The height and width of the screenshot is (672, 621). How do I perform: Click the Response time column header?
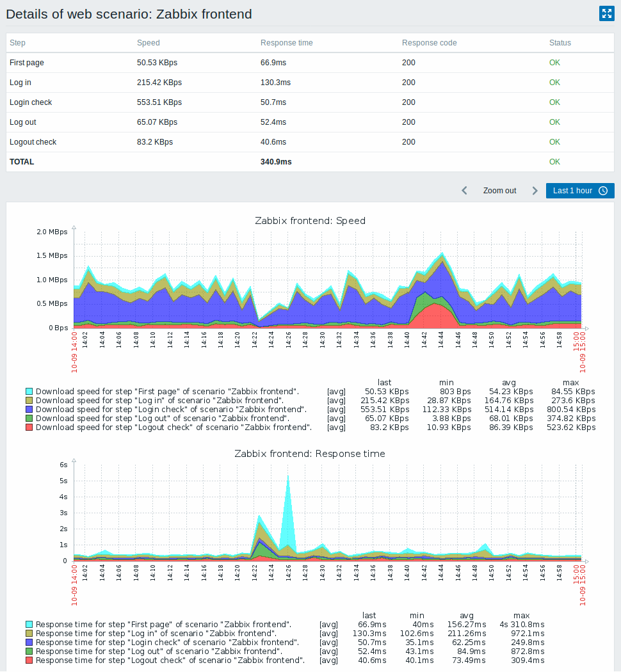[287, 43]
